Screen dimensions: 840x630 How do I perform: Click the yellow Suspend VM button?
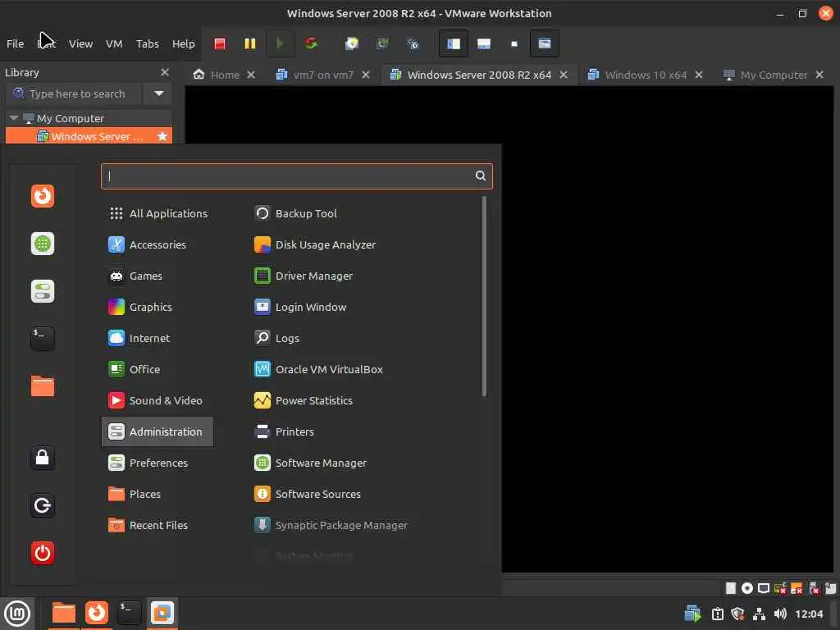click(x=249, y=43)
